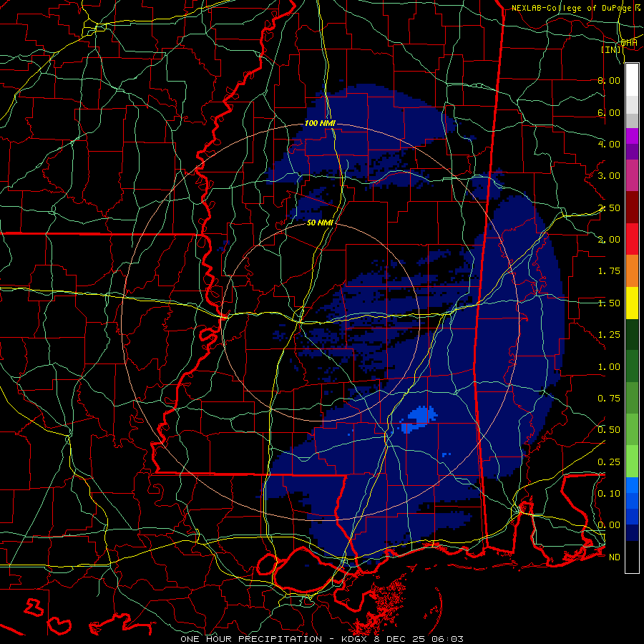Viewport: 644px width, 644px height.
Task: Click the pink legend swatch near 3.00
Action: pyautogui.click(x=632, y=175)
